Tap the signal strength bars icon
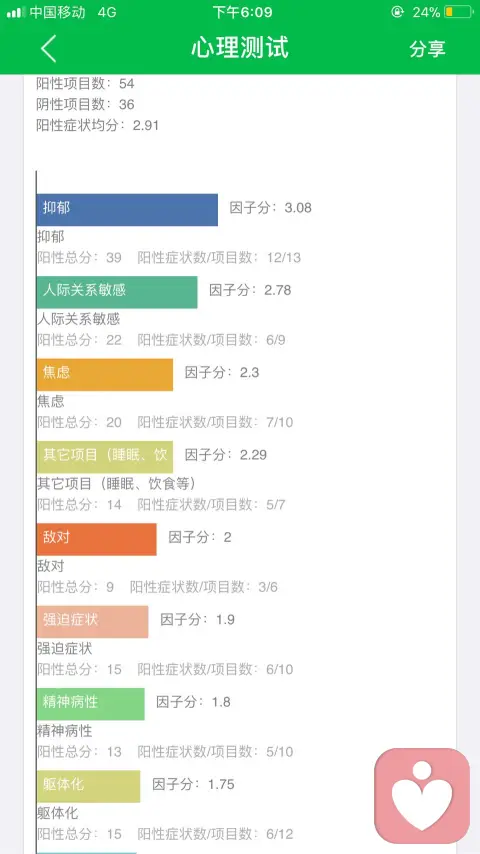 [15, 12]
